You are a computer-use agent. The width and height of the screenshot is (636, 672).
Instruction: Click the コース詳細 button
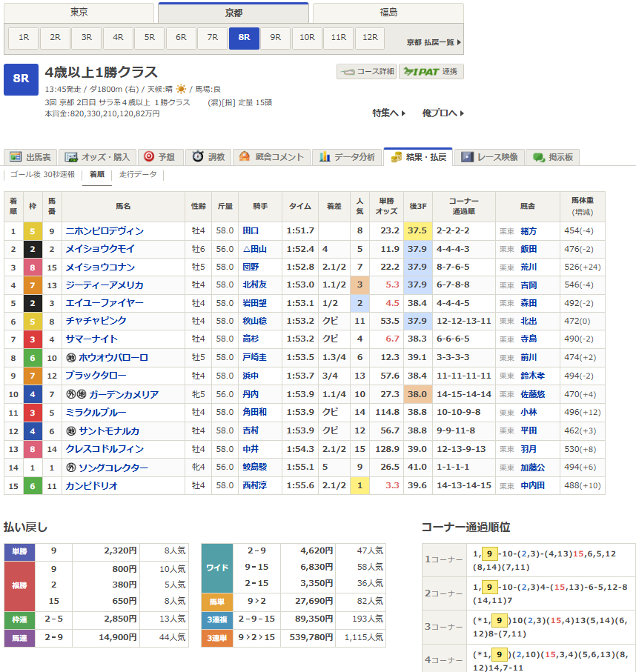pos(366,72)
